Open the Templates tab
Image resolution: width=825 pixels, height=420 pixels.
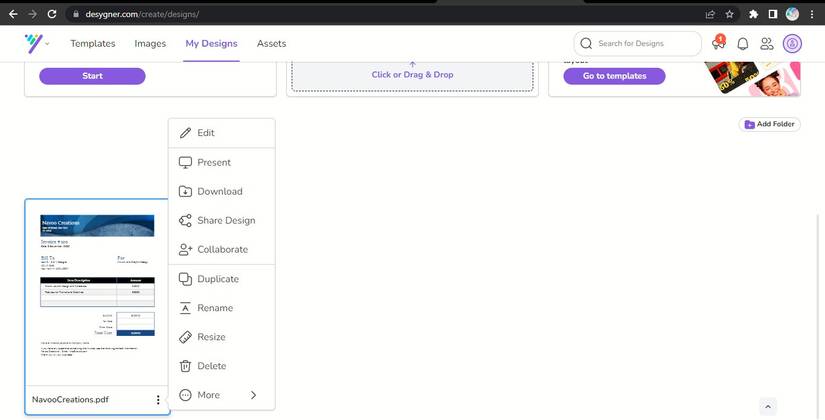tap(93, 44)
